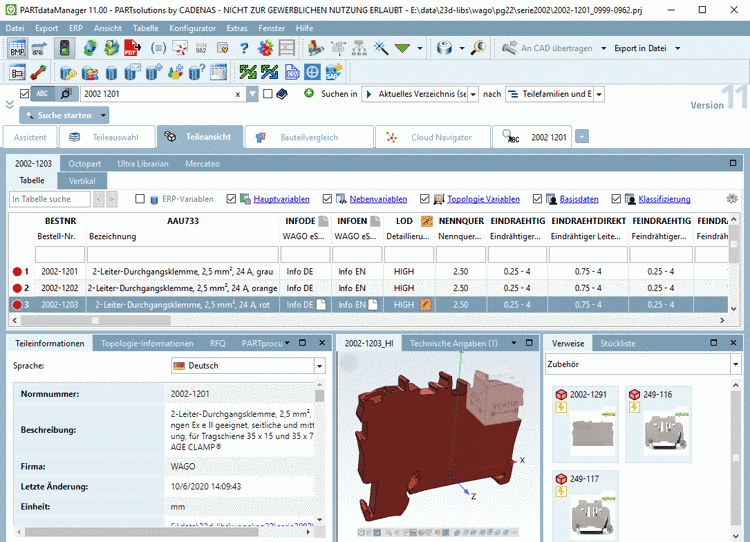
Task: Click the database with key icon
Action: pos(68,73)
